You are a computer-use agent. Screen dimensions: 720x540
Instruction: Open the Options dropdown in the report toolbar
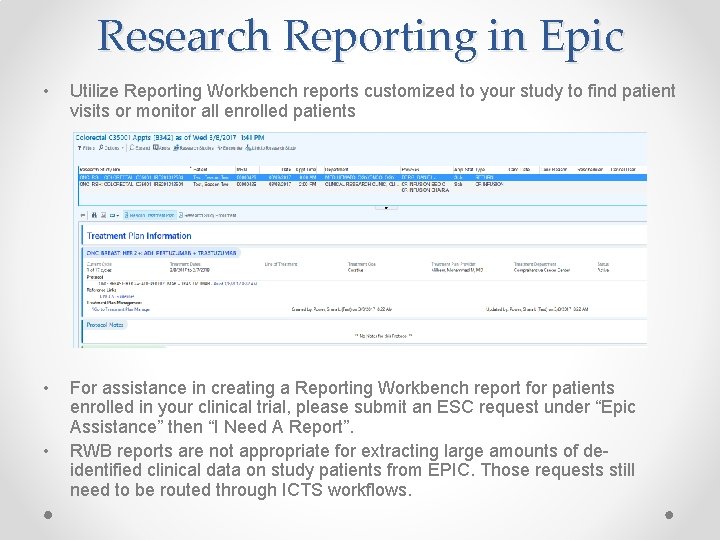(111, 148)
